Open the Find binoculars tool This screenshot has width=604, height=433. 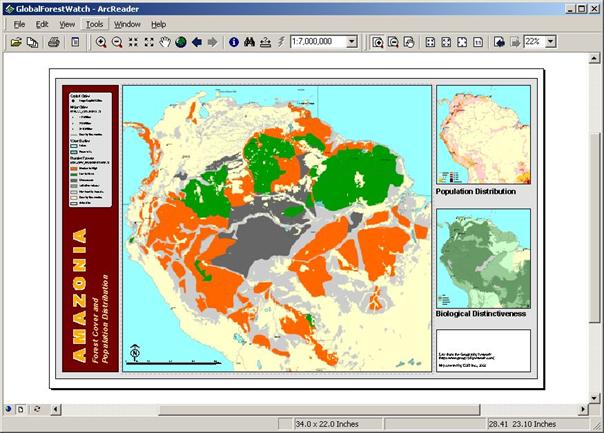[x=250, y=42]
